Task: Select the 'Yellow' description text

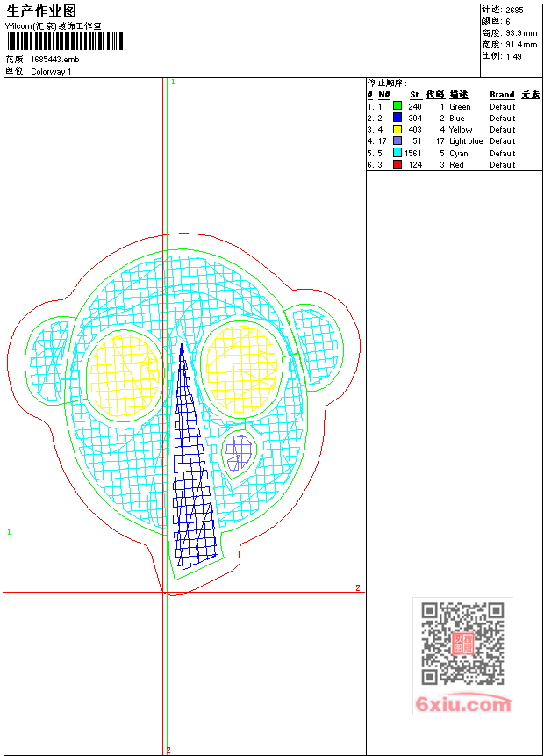Action: coord(461,130)
